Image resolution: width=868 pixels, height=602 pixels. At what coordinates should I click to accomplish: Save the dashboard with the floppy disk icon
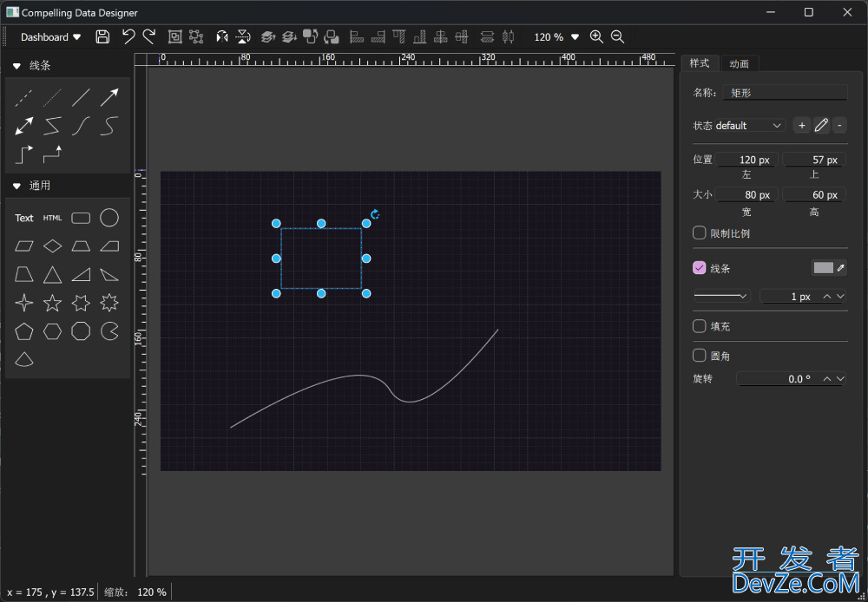102,37
